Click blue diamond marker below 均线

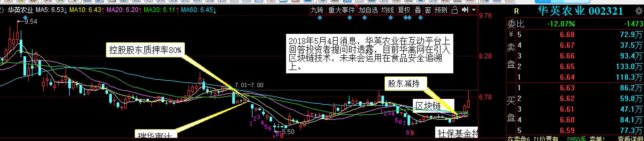point(390,18)
